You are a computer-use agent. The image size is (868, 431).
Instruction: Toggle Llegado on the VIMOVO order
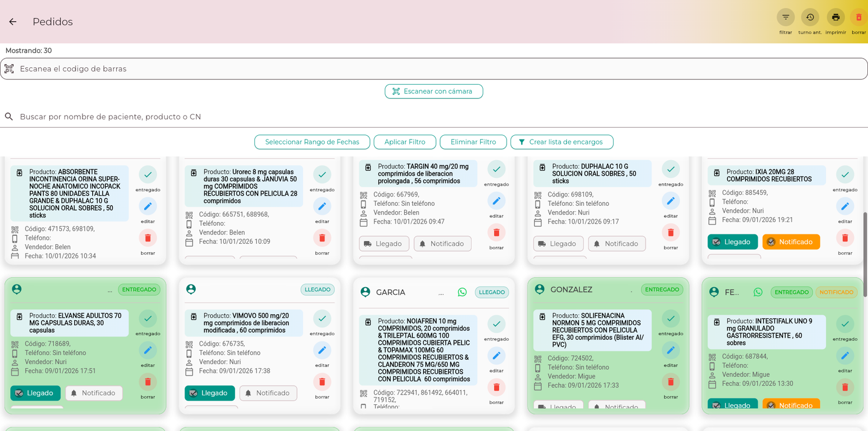click(209, 393)
